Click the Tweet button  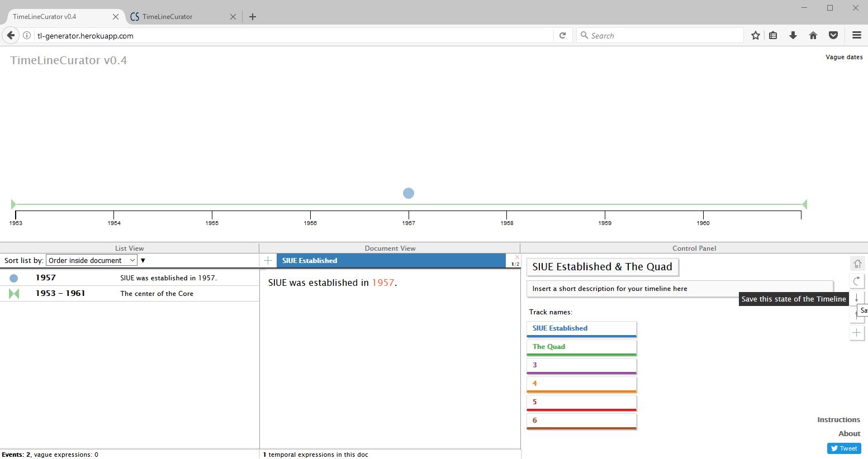[844, 448]
